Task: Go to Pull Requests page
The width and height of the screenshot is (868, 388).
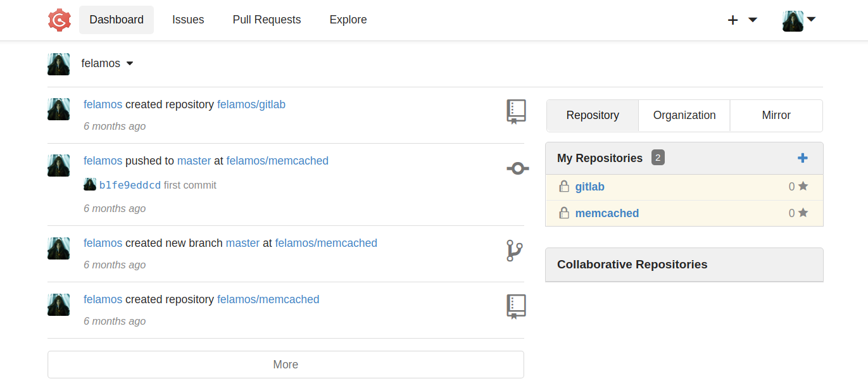Action: 267,20
